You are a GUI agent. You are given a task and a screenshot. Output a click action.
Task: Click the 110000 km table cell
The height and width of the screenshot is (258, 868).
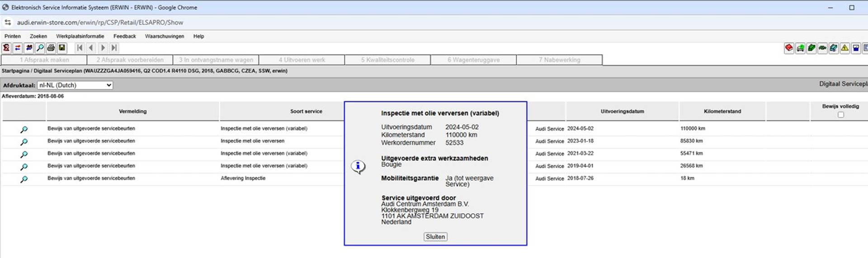click(x=693, y=129)
